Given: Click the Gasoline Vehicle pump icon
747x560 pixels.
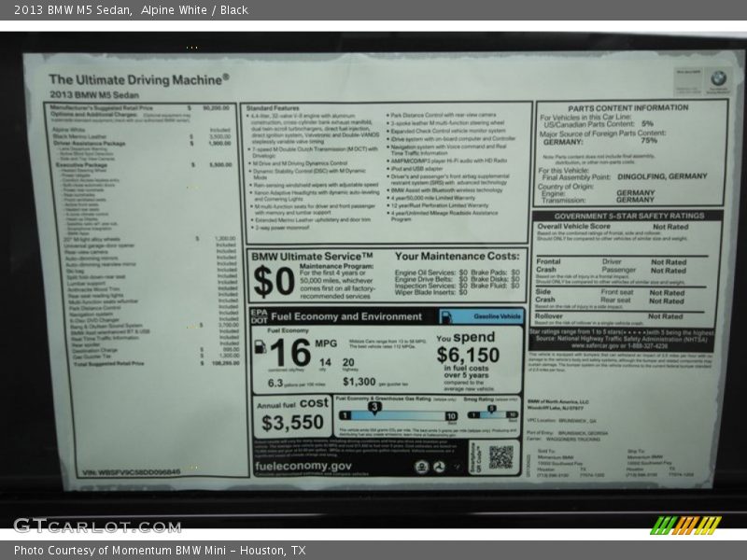Looking at the screenshot, I should point(447,316).
